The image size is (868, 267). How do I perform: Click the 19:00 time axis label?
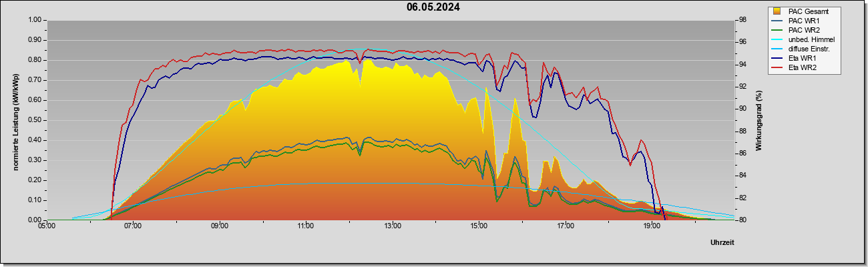[652, 226]
